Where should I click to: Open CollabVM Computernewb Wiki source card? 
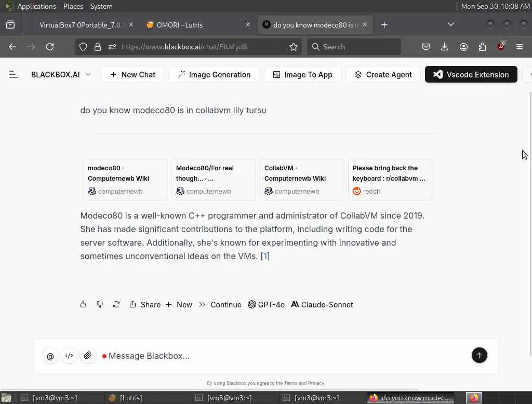pos(302,180)
